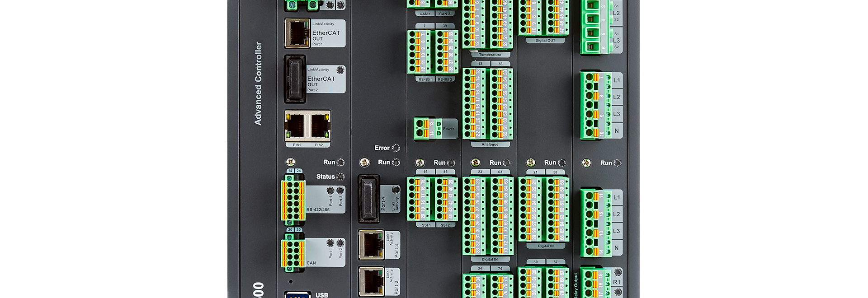Click the CAN 1 label

click(425, 14)
